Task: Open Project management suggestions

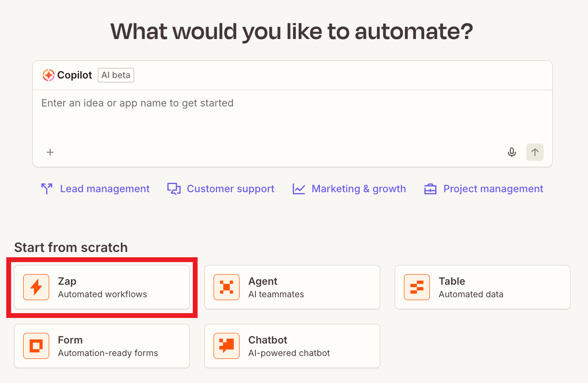Action: tap(484, 189)
